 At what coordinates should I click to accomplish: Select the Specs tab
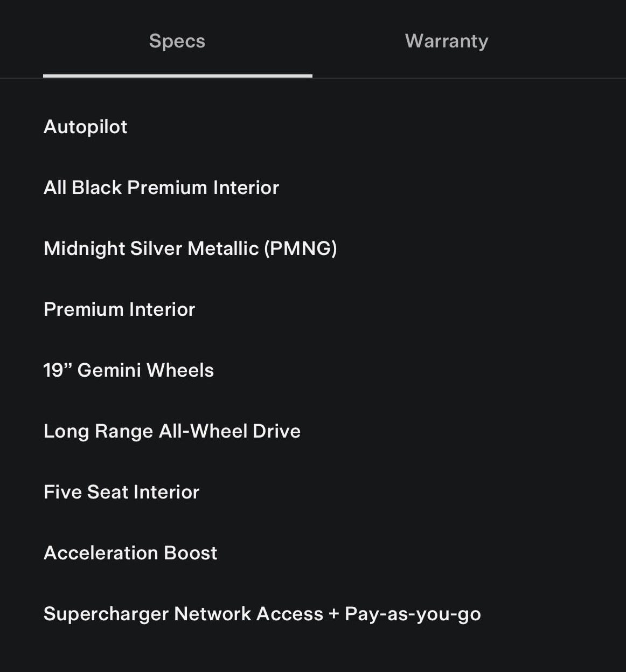coord(177,41)
